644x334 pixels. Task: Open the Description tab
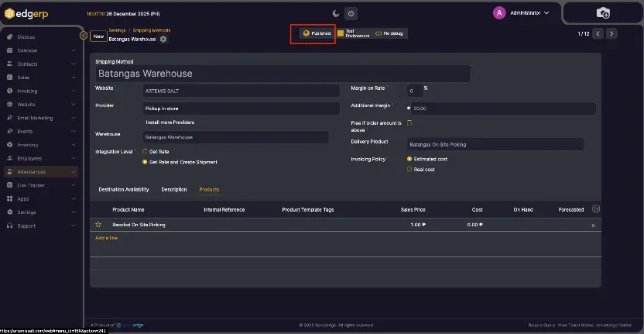click(173, 189)
